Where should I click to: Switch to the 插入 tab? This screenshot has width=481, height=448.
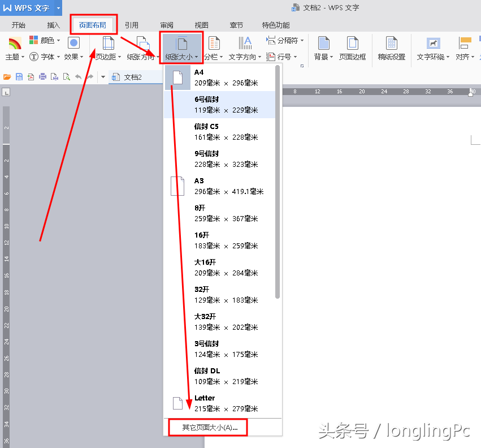[x=53, y=25]
